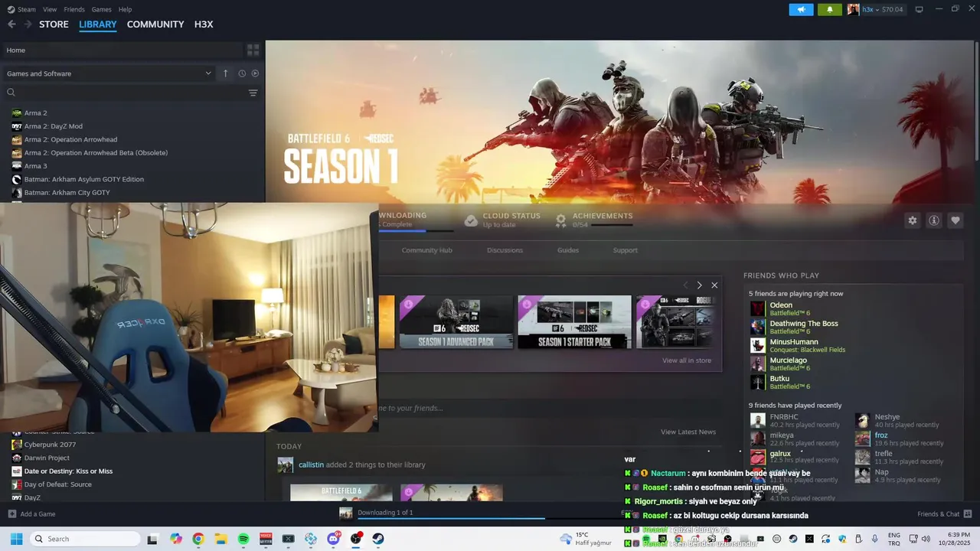Image resolution: width=980 pixels, height=551 pixels.
Task: Select Home in library sidebar
Action: tap(122, 50)
